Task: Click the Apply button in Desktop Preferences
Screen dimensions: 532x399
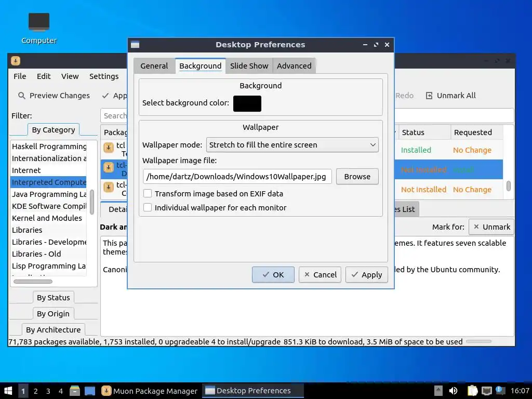Action: coord(366,274)
